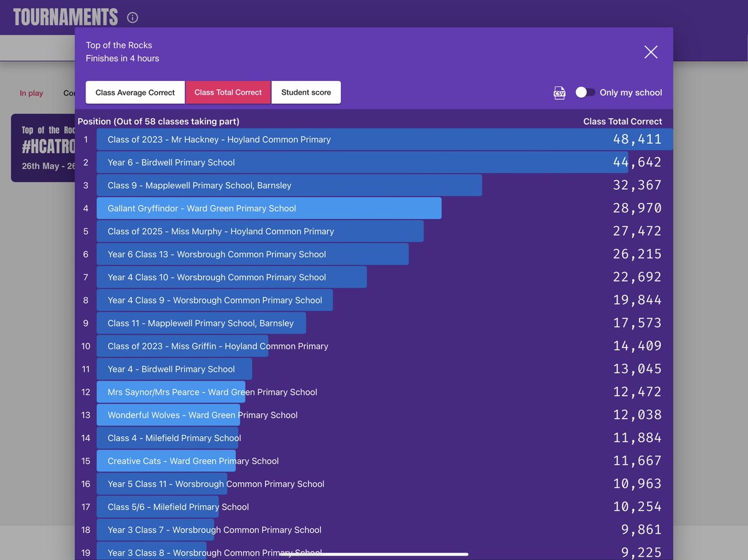The image size is (748, 560).
Task: Select Year 6 - Birdwell Primary School row
Action: (374, 163)
